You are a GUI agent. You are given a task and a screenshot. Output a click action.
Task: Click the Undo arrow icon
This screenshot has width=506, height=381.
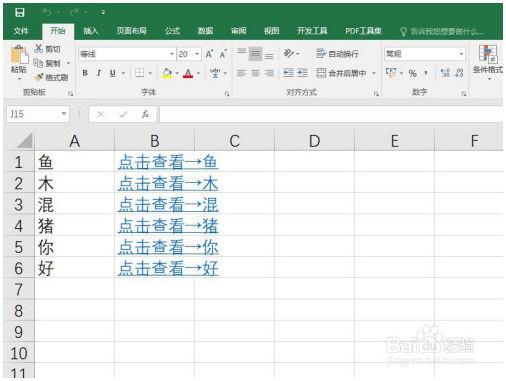pos(47,12)
